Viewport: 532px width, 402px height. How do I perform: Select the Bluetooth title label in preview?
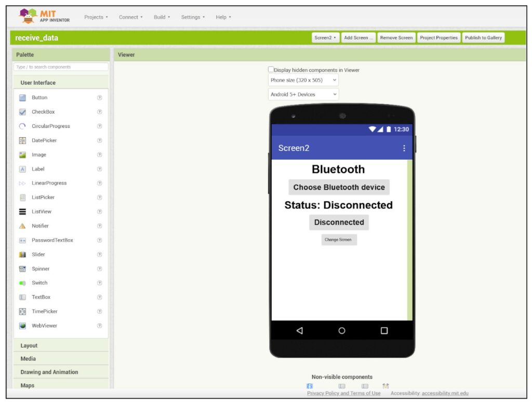tap(338, 169)
